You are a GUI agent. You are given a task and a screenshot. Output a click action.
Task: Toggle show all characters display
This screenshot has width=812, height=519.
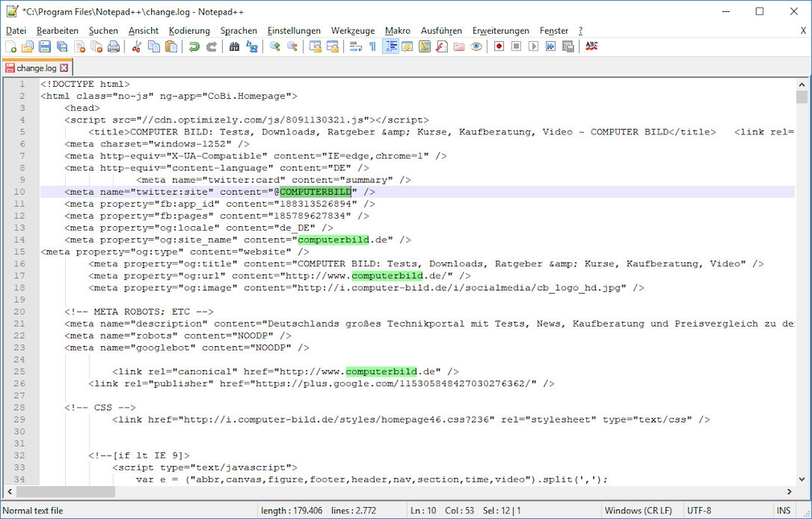(x=372, y=47)
